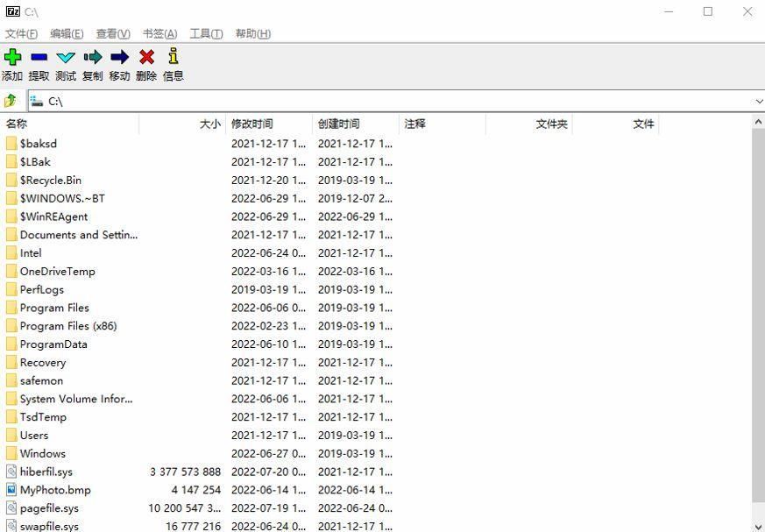Select the Program Files folder name

pyautogui.click(x=54, y=308)
